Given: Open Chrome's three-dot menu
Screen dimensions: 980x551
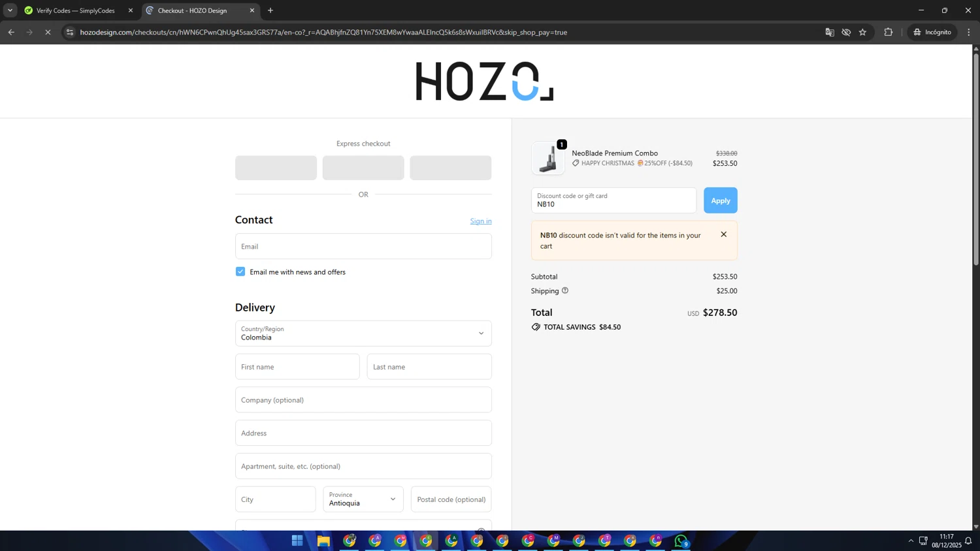Looking at the screenshot, I should (969, 32).
